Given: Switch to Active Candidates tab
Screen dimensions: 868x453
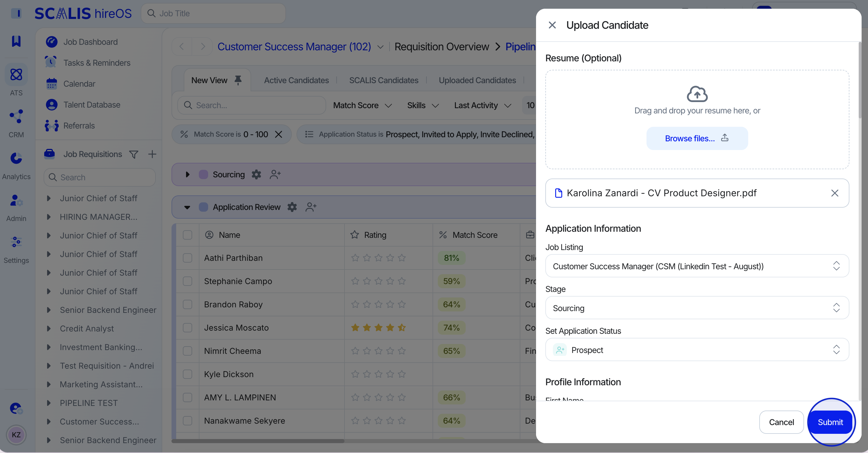Looking at the screenshot, I should 296,80.
